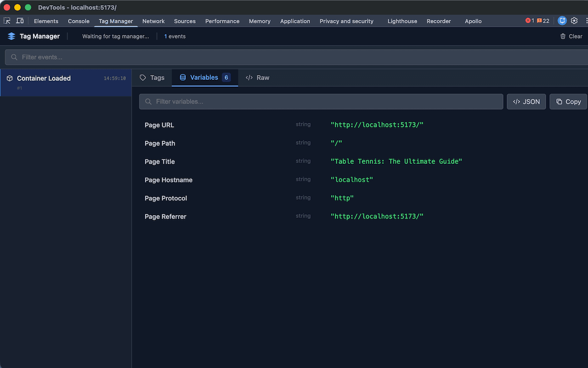Activate the inspect element picker icon
This screenshot has height=368, width=588.
pyautogui.click(x=7, y=21)
